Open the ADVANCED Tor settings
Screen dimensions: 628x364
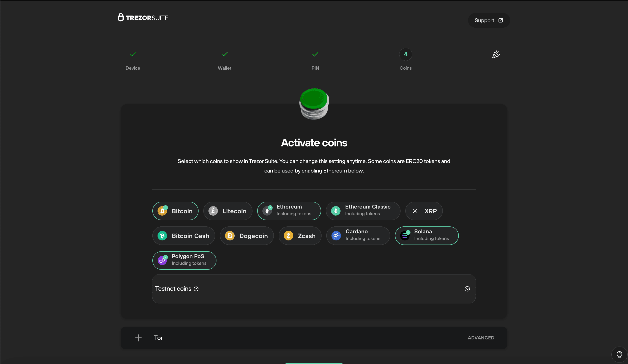coord(481,338)
